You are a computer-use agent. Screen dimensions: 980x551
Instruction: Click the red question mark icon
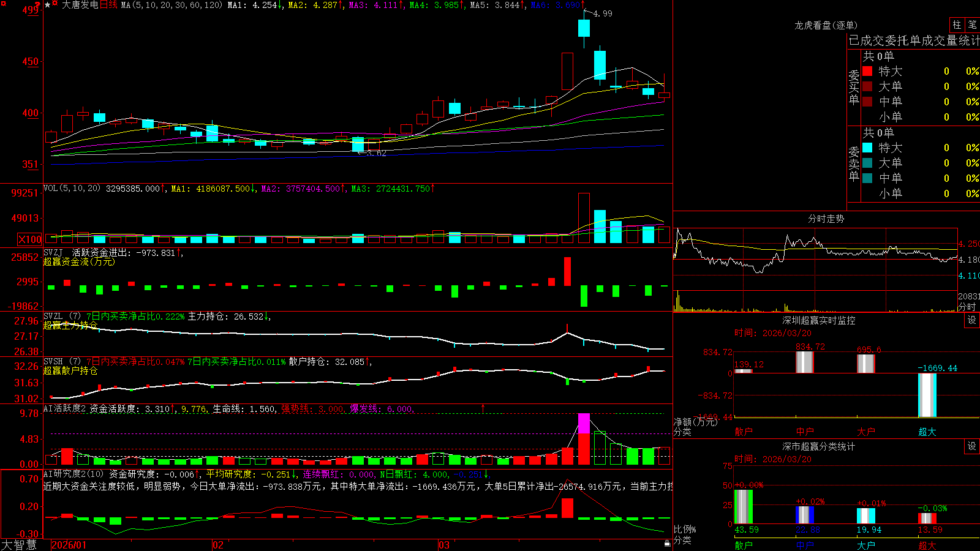(x=38, y=4)
